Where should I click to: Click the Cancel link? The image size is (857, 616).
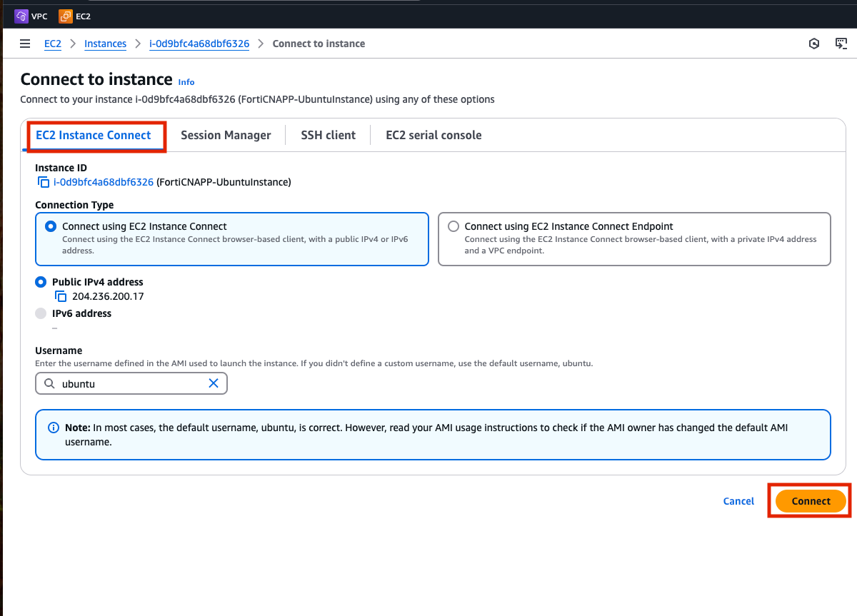click(738, 501)
